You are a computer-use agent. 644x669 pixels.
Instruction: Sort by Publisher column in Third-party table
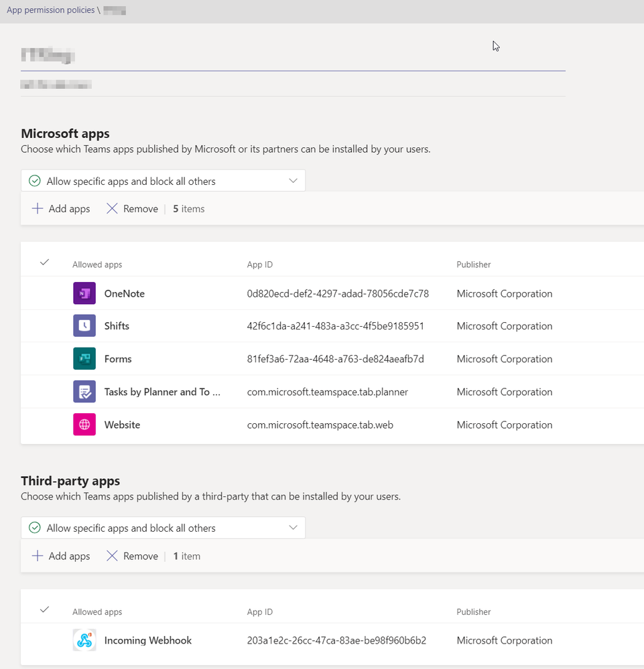click(474, 612)
